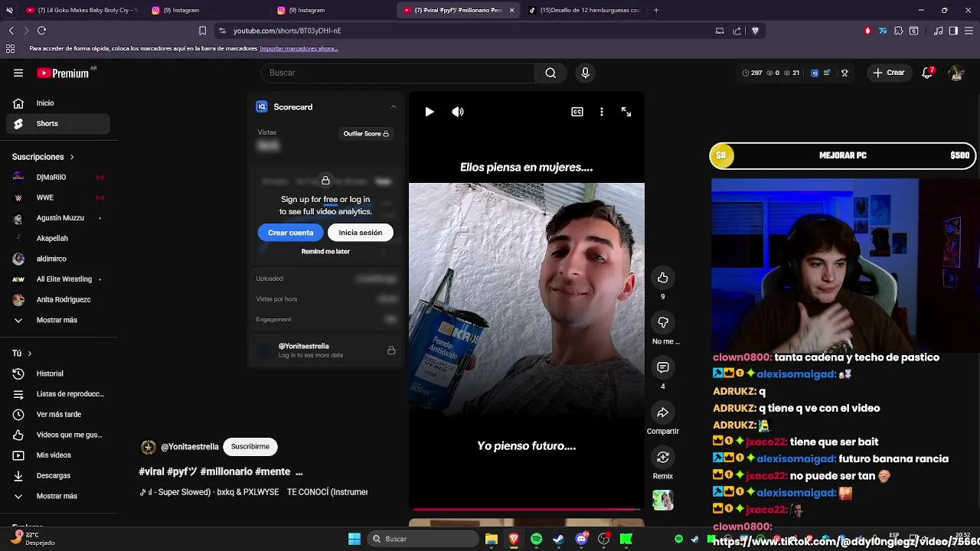Open Steam from the taskbar
Viewport: 980px width, 551px height.
pos(559,539)
